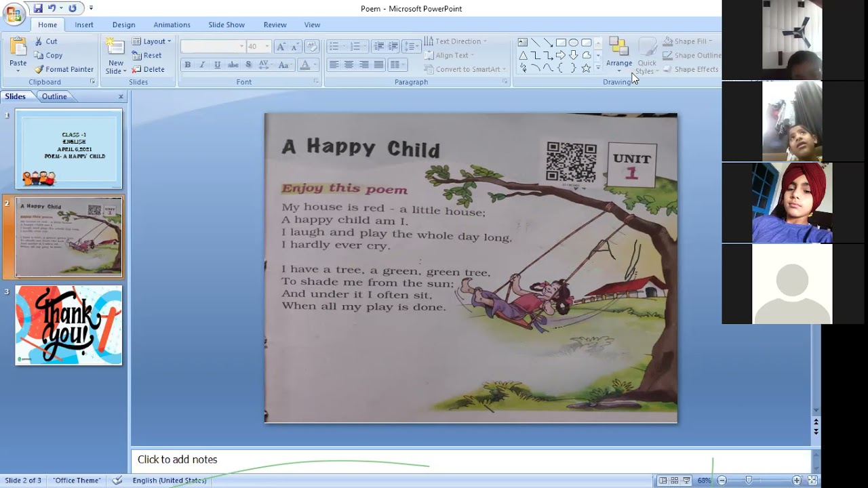Open the Shape Effects menu

690,69
